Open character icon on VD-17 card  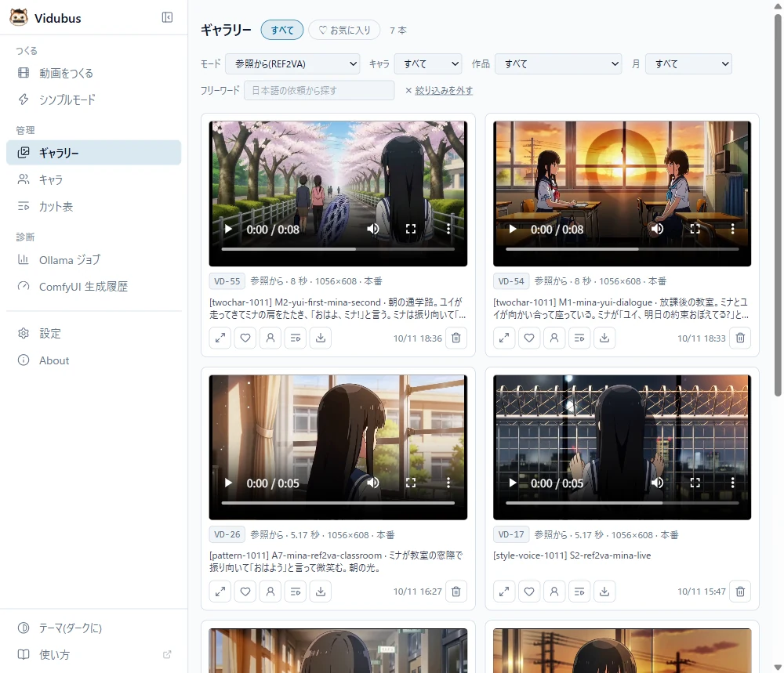tap(554, 592)
